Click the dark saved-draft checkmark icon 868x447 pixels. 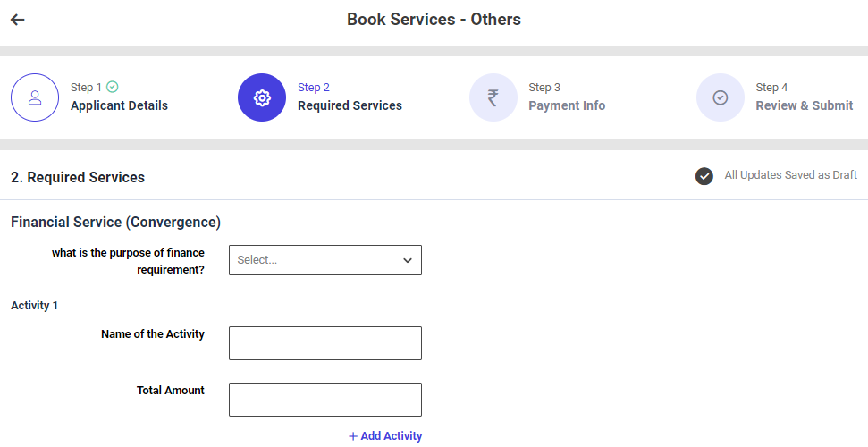(x=704, y=176)
